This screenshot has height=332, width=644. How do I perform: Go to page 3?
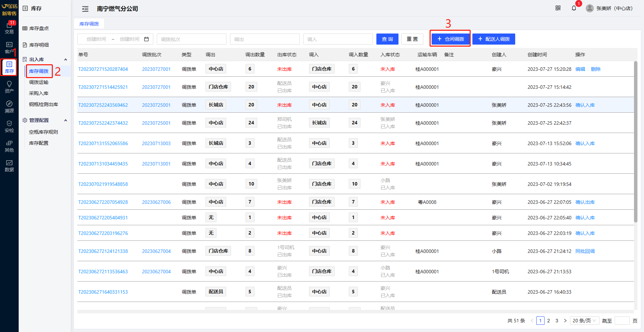pos(557,321)
